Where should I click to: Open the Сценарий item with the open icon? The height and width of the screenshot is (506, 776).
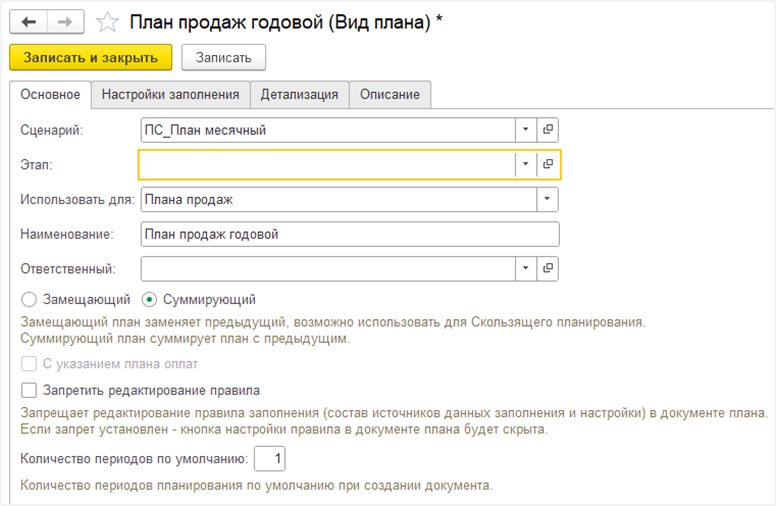tap(547, 130)
